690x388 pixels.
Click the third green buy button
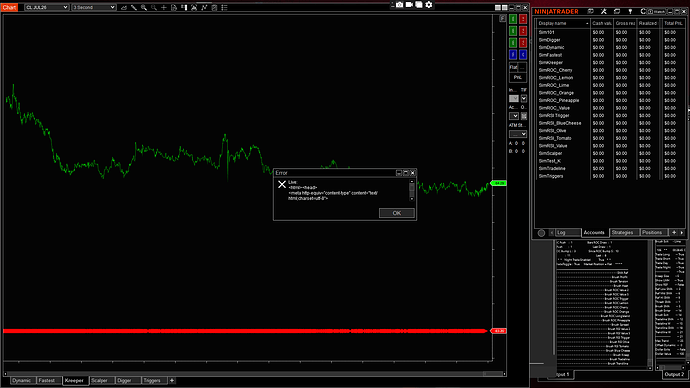pyautogui.click(x=513, y=43)
